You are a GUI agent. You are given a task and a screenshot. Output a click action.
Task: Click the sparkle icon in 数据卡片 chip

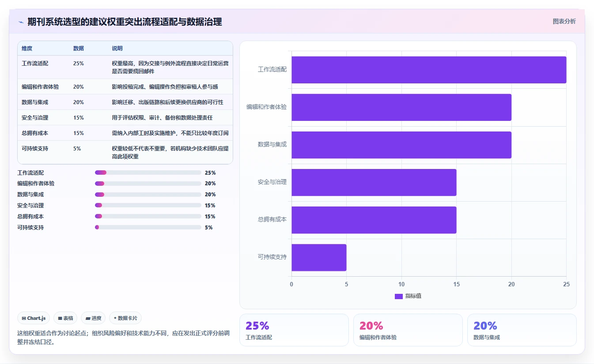coord(115,318)
